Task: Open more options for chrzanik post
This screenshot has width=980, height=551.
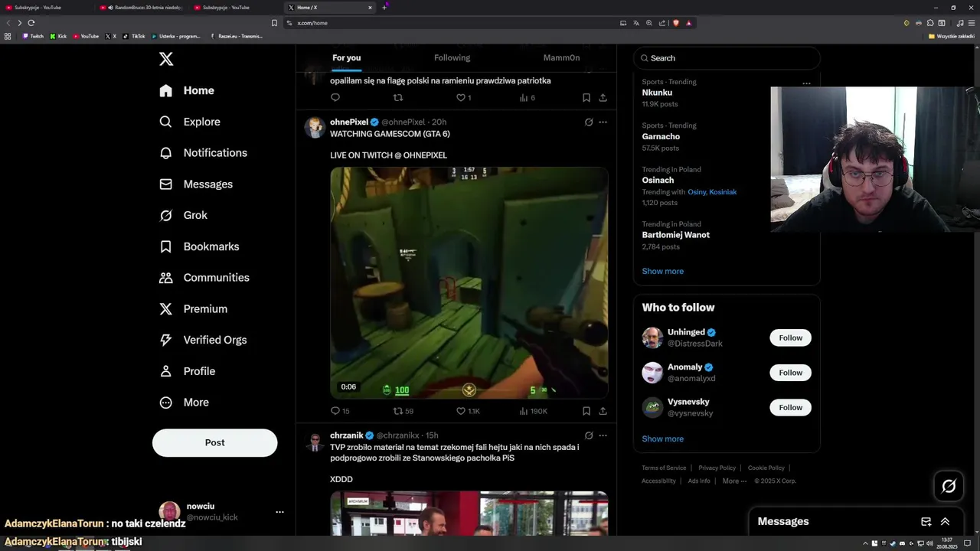Action: coord(603,435)
